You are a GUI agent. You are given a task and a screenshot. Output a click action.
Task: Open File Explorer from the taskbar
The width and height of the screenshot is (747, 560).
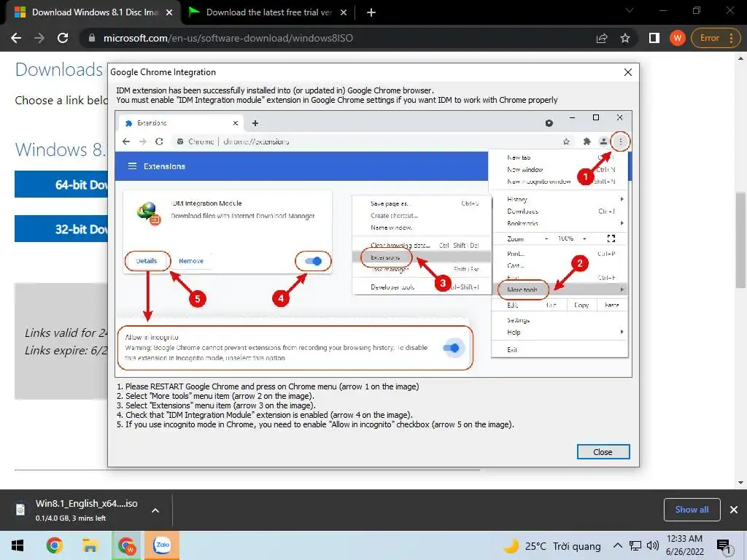click(90, 545)
